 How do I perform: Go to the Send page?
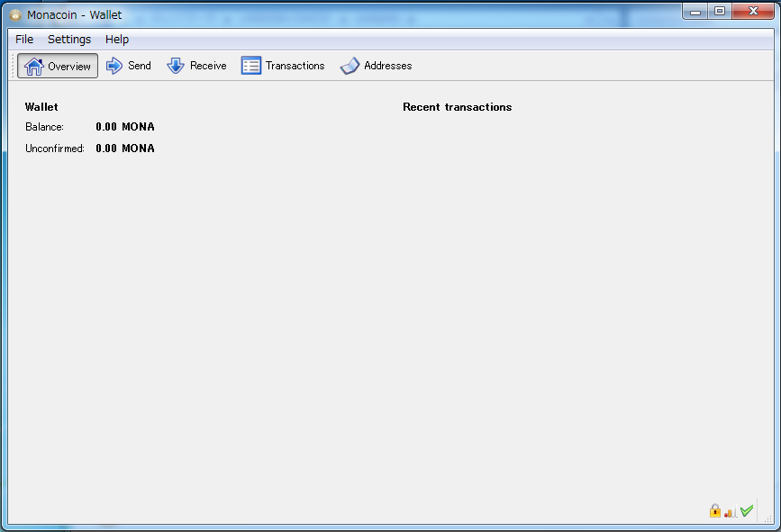point(129,66)
